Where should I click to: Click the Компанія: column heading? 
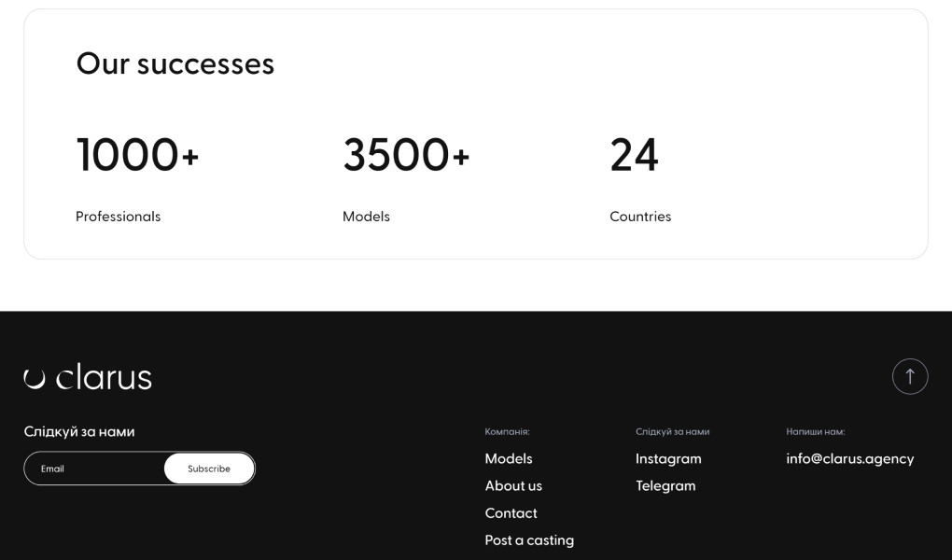pos(507,432)
